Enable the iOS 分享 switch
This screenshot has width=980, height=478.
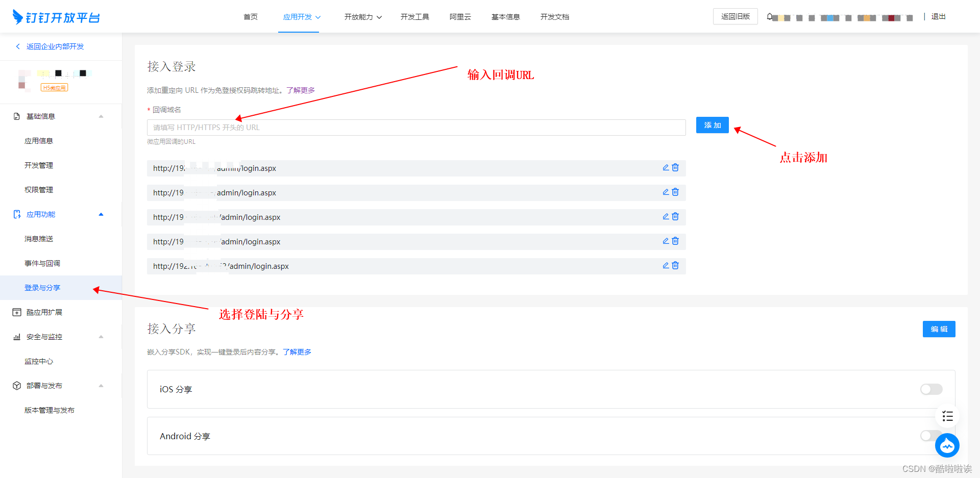point(931,389)
